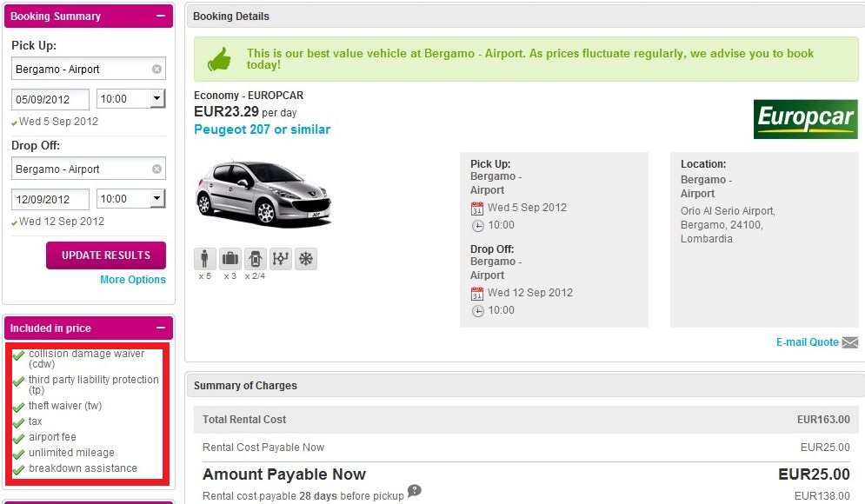Clear the Drop Off location field
This screenshot has height=504, width=865.
click(156, 169)
